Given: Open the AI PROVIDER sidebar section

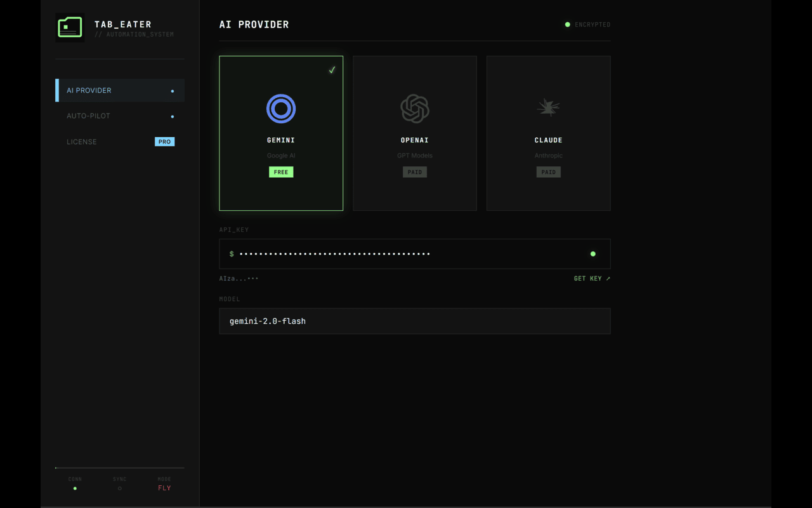Looking at the screenshot, I should 120,90.
